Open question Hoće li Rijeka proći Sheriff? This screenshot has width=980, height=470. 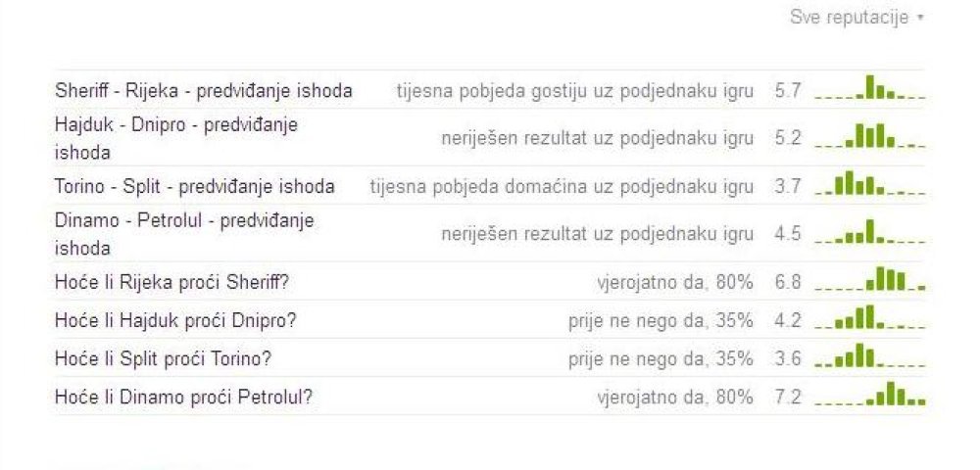171,283
